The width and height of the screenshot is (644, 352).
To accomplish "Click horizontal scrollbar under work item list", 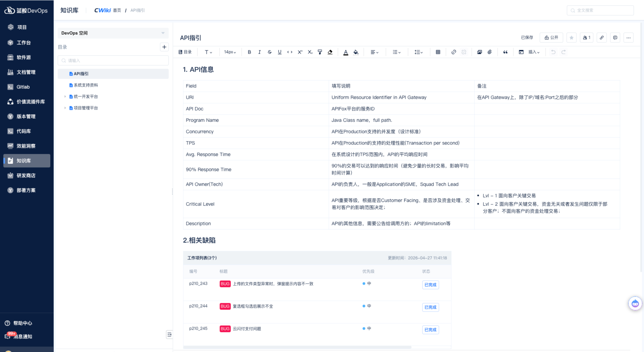I will coord(297,347).
